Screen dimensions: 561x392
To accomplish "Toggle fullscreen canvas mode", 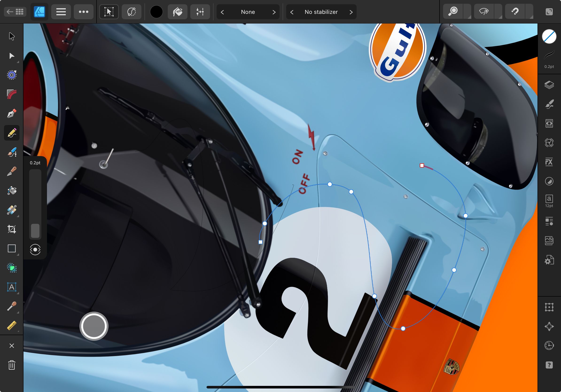I will click(x=549, y=12).
